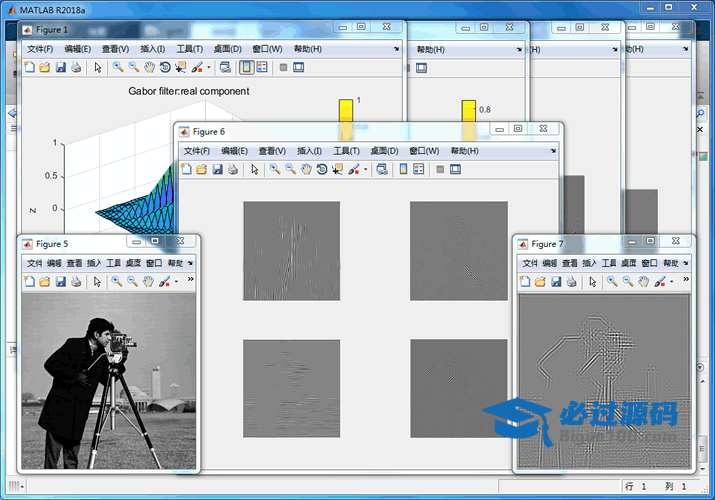
Task: Open 工具(T) menu in Figure 1
Action: click(190, 49)
